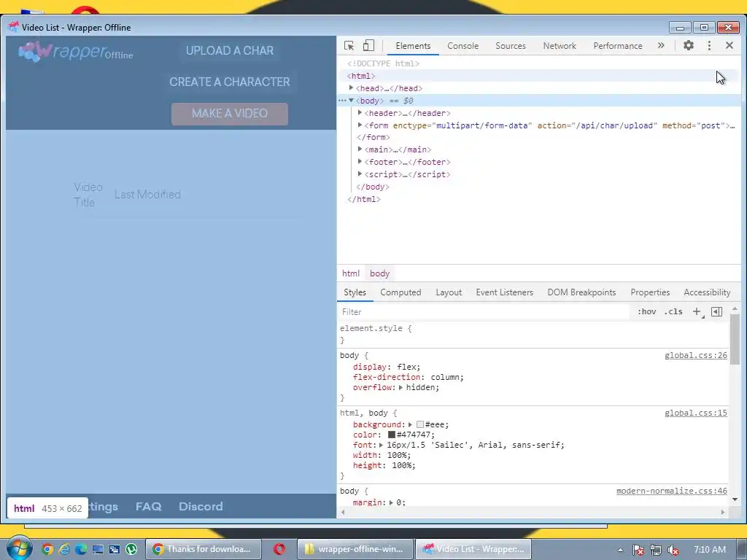Open DevTools settings gear

(x=689, y=46)
